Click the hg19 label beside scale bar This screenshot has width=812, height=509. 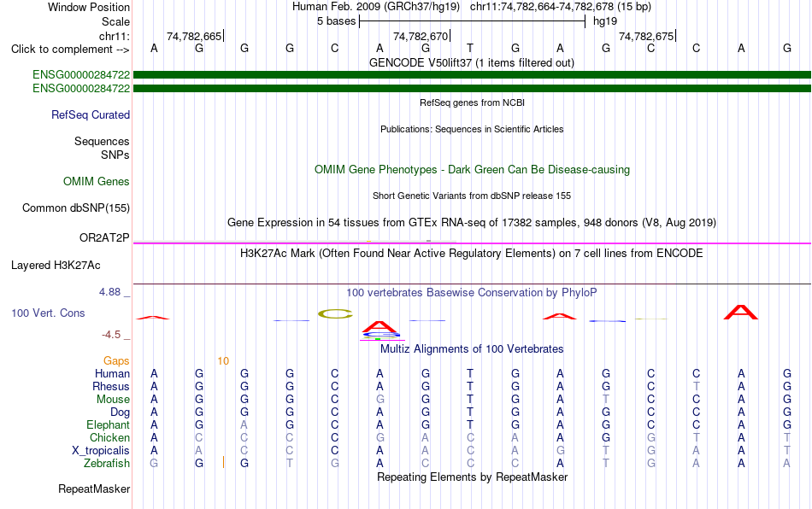click(605, 21)
